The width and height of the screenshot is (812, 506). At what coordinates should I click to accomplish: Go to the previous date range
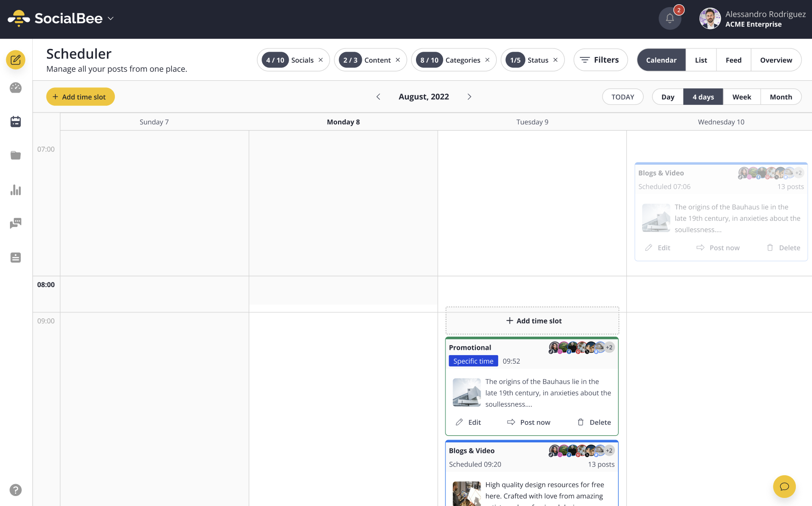378,97
